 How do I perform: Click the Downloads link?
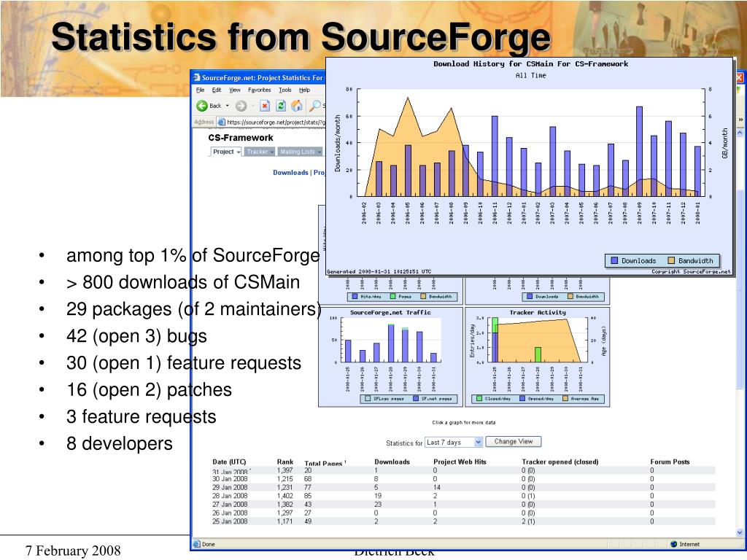point(290,172)
